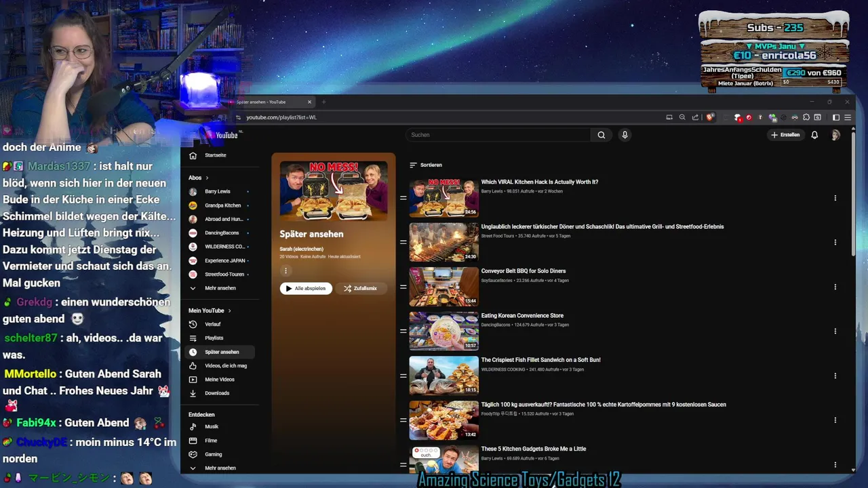Viewport: 868px width, 488px height.
Task: Open WILDERNESS CO... subscription channel
Action: pos(221,247)
